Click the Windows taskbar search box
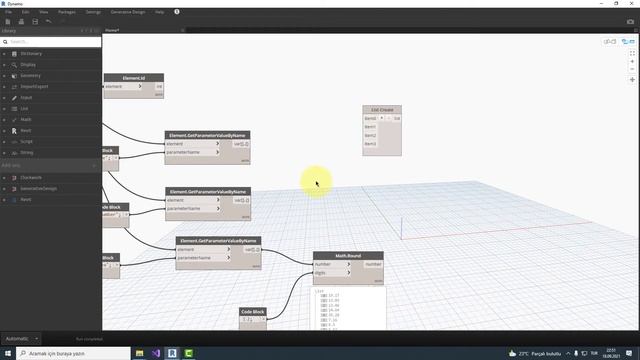The width and height of the screenshot is (640, 360). pos(73,353)
